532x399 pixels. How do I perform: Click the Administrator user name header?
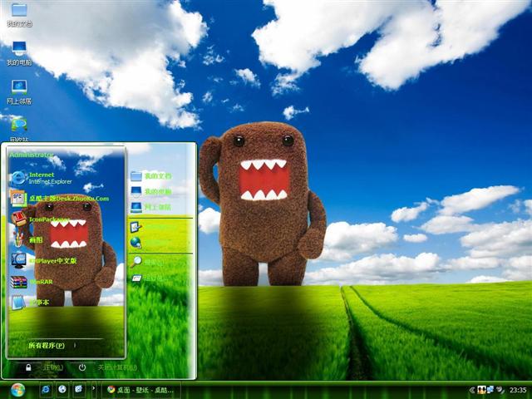[32, 155]
